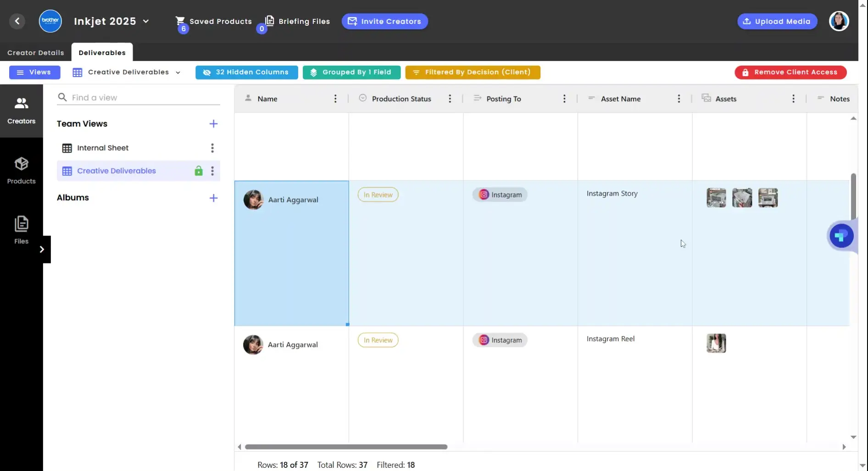Toggle the Filtered By Decision (Client) filter

[473, 72]
